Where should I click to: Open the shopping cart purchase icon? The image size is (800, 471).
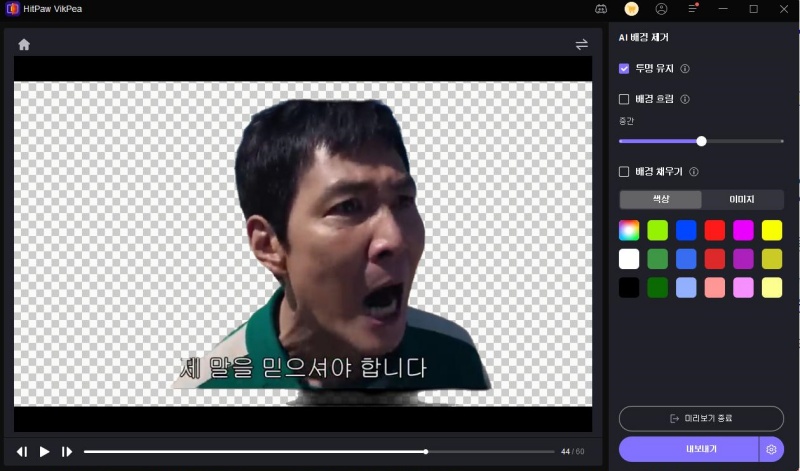[631, 9]
